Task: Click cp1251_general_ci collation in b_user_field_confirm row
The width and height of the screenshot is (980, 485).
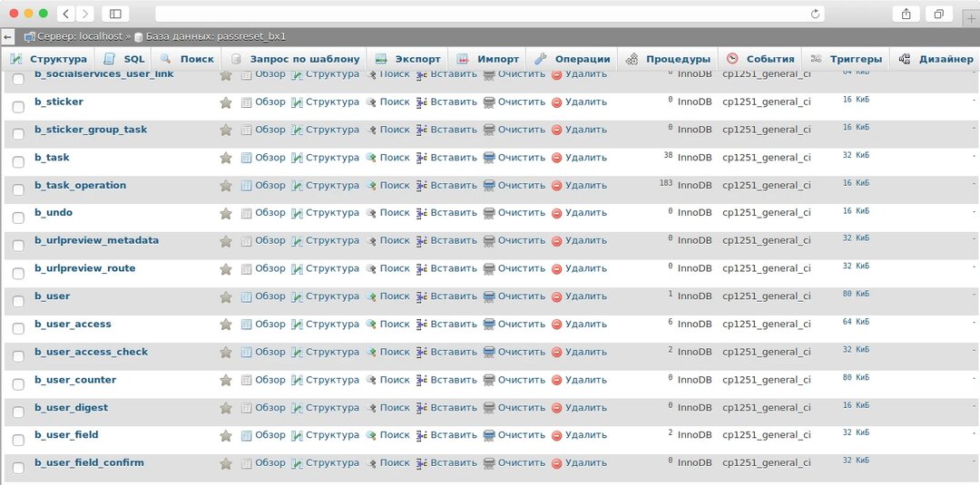Action: 766,463
